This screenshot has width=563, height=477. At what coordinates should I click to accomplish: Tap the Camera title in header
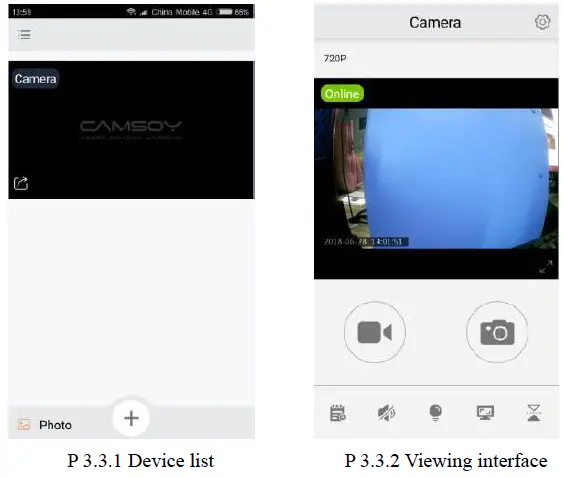[x=435, y=23]
